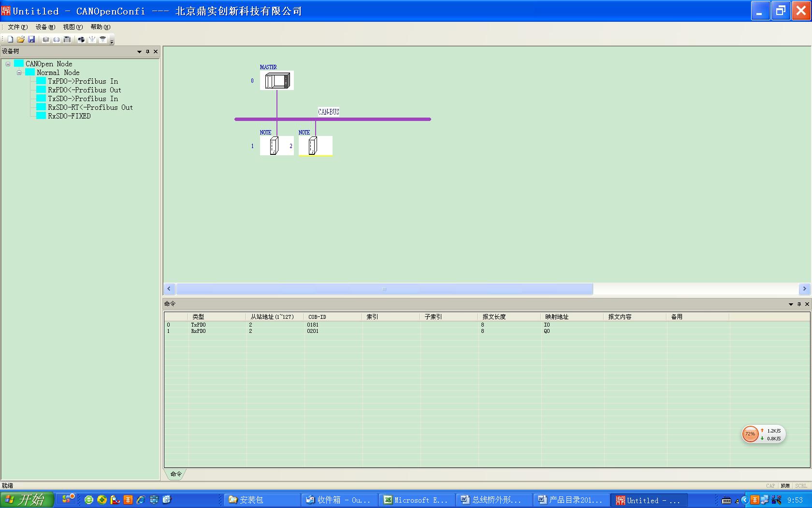Select RxSDO-FIXED in the device tree
Screen dimensions: 812x508
click(69, 116)
